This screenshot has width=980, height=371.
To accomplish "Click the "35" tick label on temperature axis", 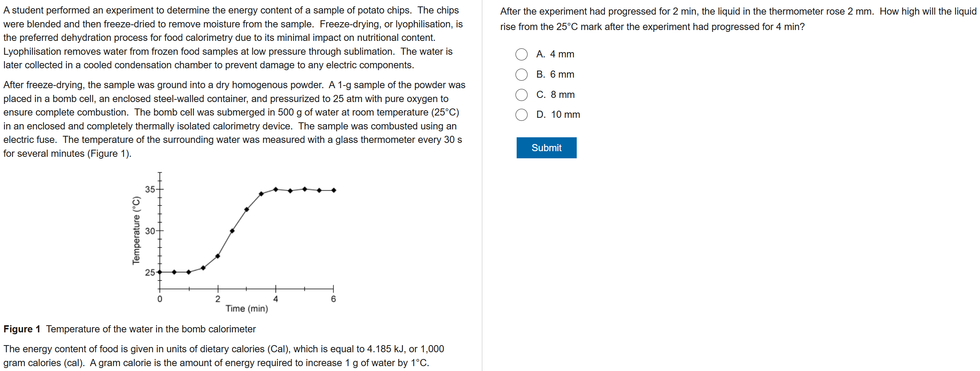I will (150, 189).
